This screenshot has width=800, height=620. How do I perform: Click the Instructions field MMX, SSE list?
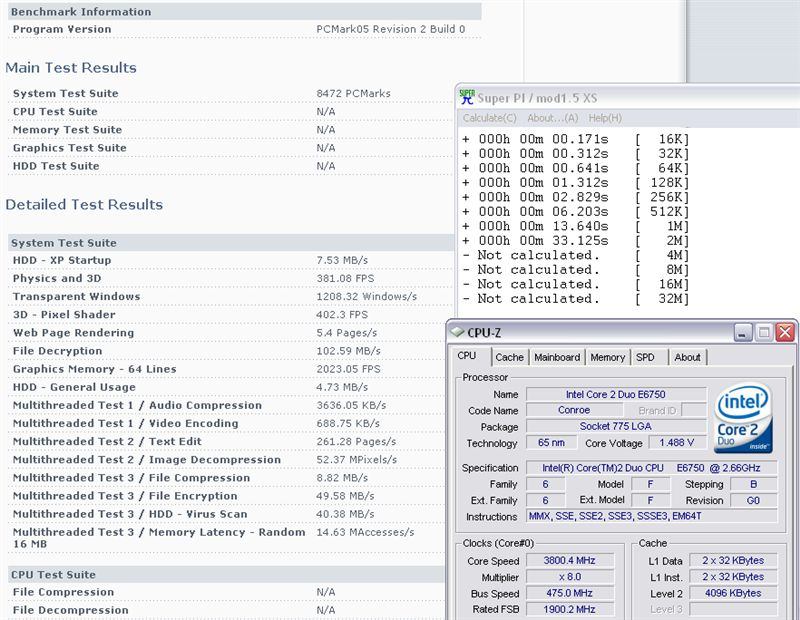point(652,516)
